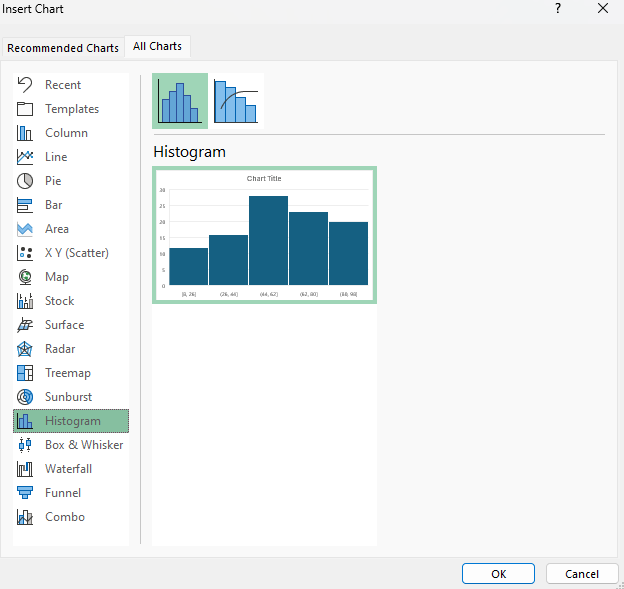The height and width of the screenshot is (589, 624).
Task: Select the Recent undo-arrow icon
Action: coord(25,85)
